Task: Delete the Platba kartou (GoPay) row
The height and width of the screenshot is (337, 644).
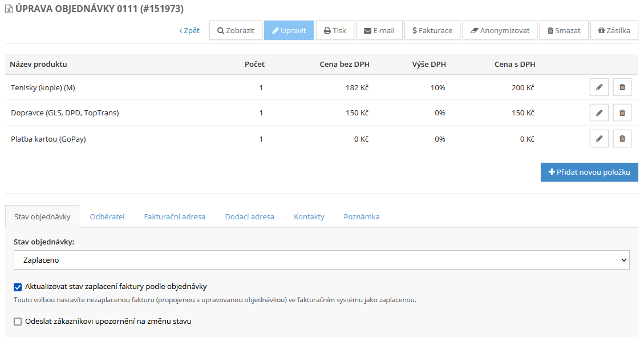Action: 622,139
